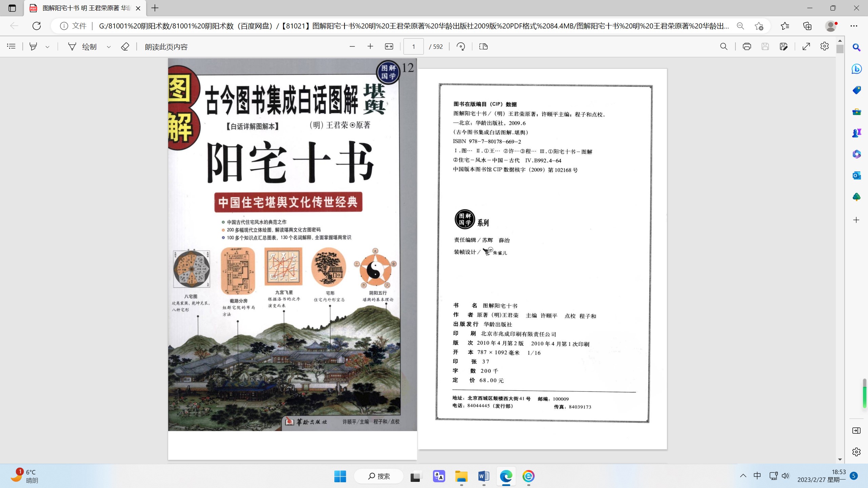Image resolution: width=868 pixels, height=488 pixels.
Task: Toggle page view layout
Action: click(484, 46)
